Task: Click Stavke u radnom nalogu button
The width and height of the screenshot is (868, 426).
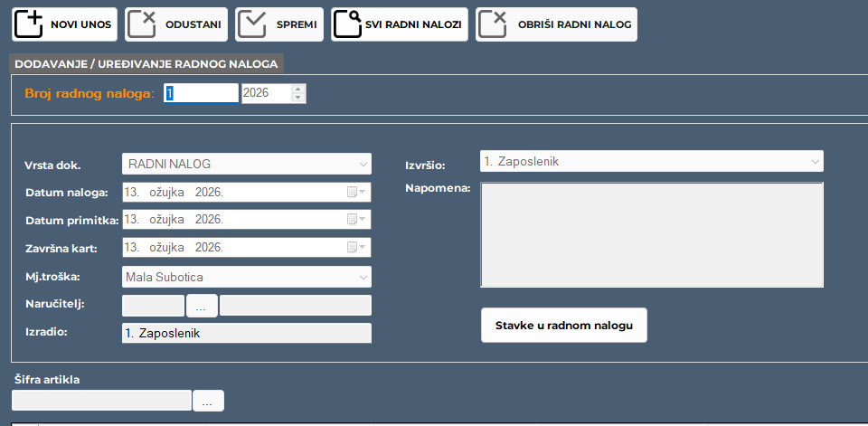Action: coord(563,325)
